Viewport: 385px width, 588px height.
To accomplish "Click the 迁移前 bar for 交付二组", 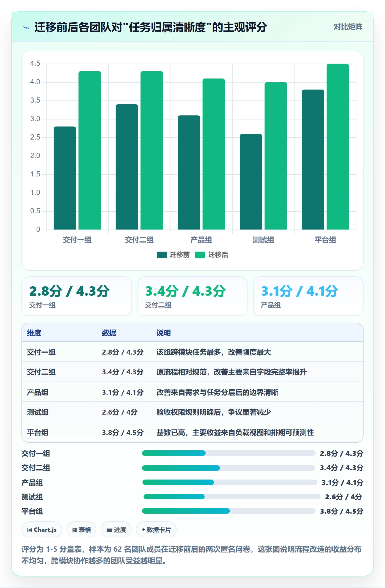I will click(x=127, y=167).
